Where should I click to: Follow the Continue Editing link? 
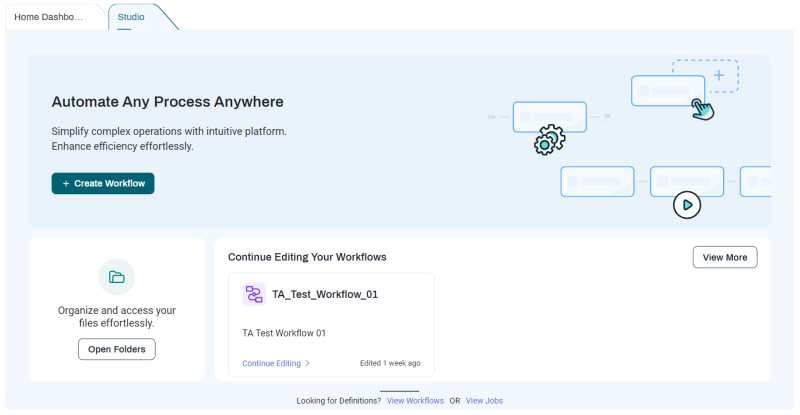(x=271, y=363)
